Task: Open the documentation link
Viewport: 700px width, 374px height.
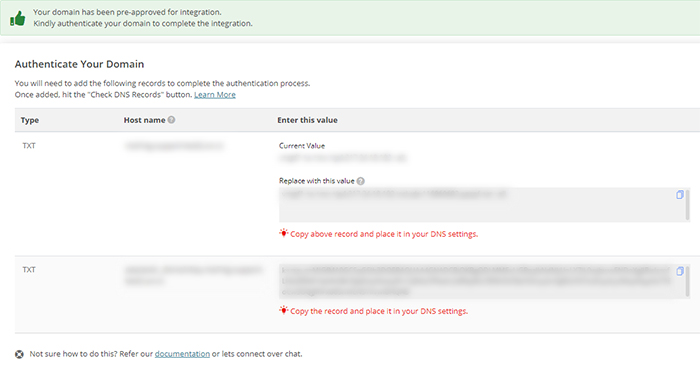Action: coord(182,354)
